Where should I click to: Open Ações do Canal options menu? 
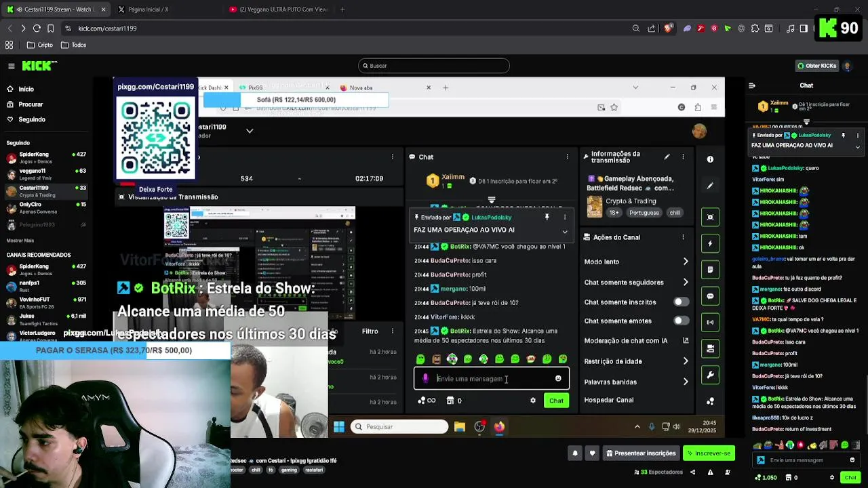coord(683,237)
